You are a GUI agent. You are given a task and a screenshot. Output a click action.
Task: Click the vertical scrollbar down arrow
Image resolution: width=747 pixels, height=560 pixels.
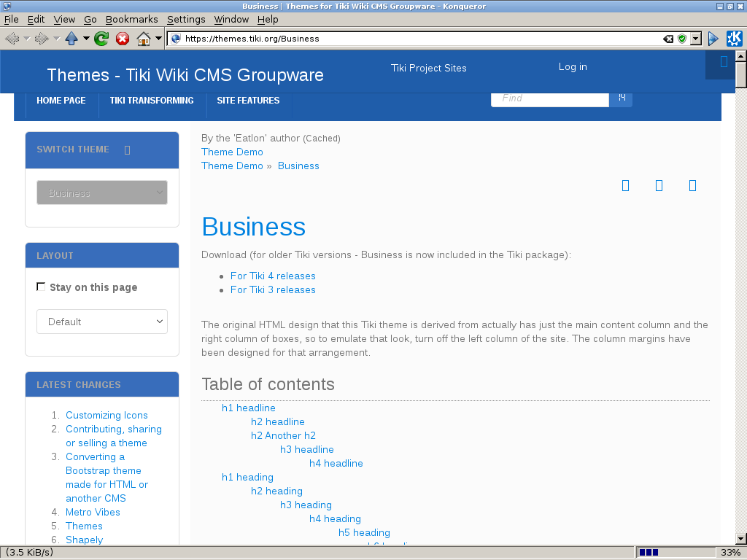[x=741, y=539]
